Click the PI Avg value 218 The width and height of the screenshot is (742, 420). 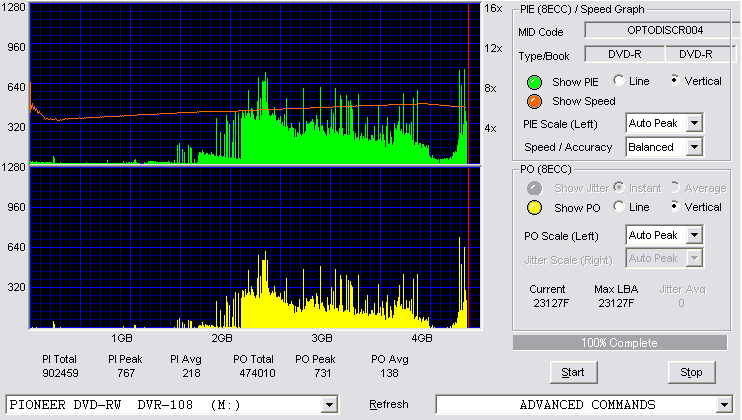(191, 373)
